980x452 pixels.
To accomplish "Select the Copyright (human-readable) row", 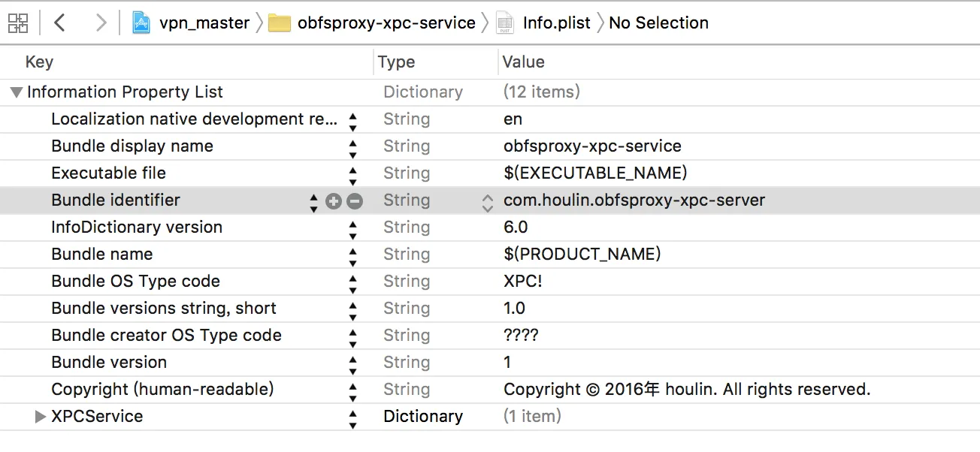I will coord(162,390).
